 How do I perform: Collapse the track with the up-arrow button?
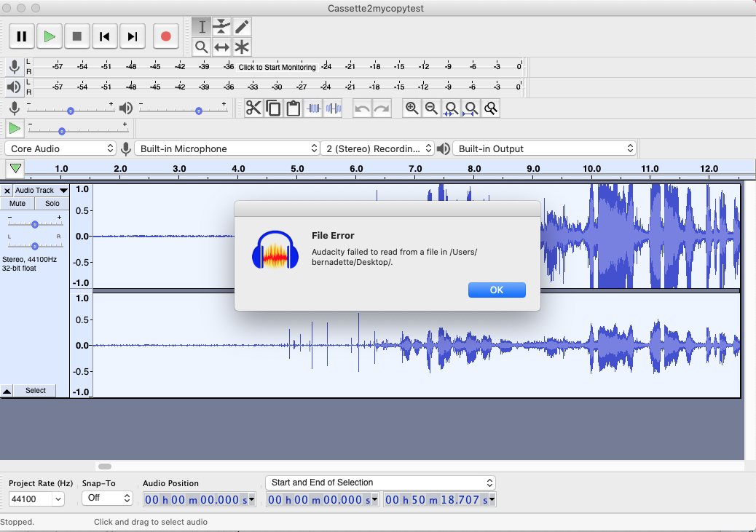tap(7, 390)
